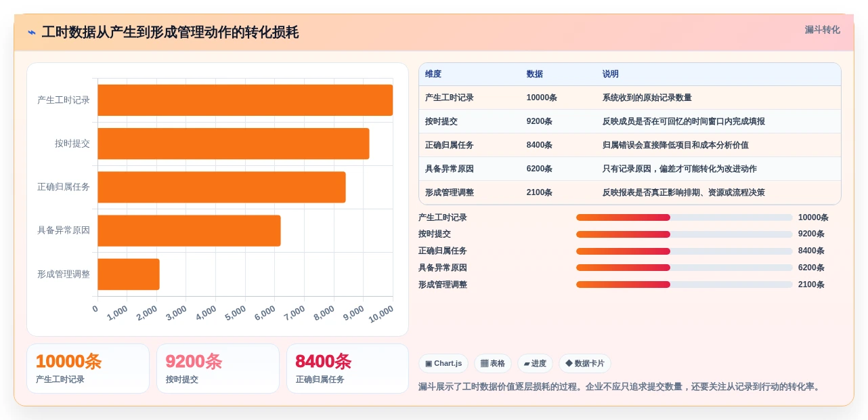The image size is (868, 420).
Task: Click the 6200条 value beside progress bar
Action: (x=811, y=268)
